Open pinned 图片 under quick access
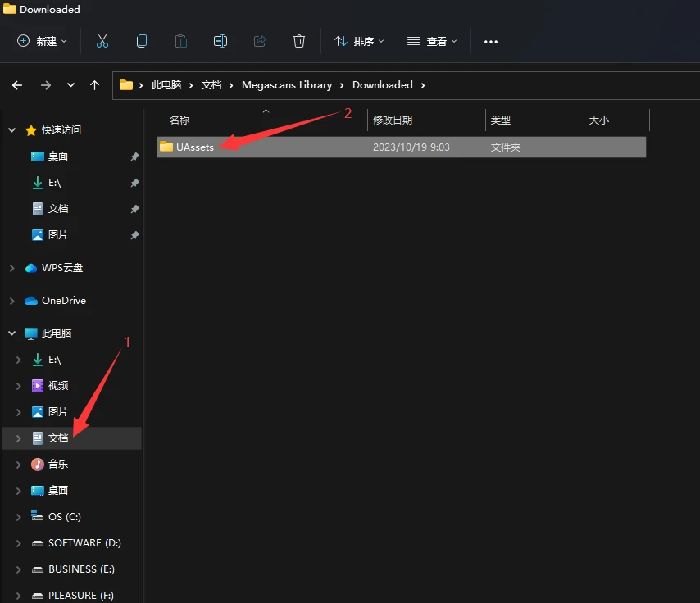Viewport: 700px width, 603px height. [58, 235]
